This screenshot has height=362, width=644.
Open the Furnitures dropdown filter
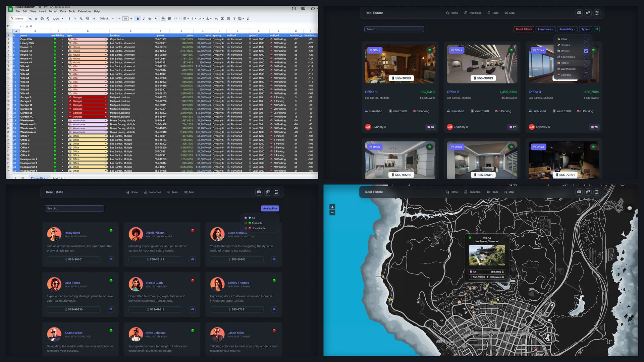pyautogui.click(x=545, y=29)
